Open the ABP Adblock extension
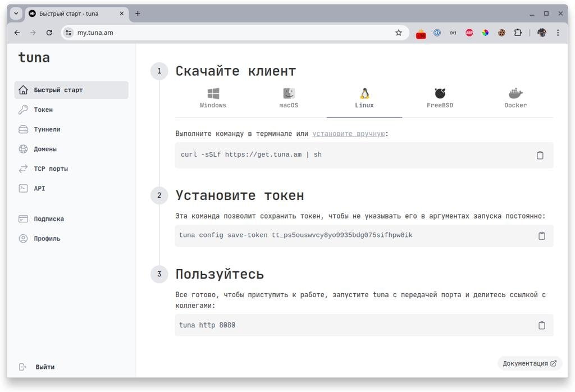Image resolution: width=575 pixels, height=392 pixels. [469, 33]
